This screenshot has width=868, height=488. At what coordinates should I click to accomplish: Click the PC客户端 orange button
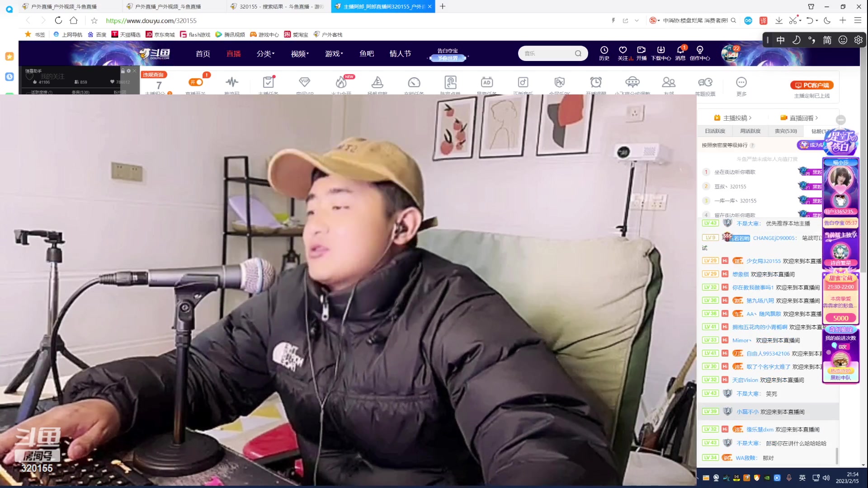tap(812, 85)
